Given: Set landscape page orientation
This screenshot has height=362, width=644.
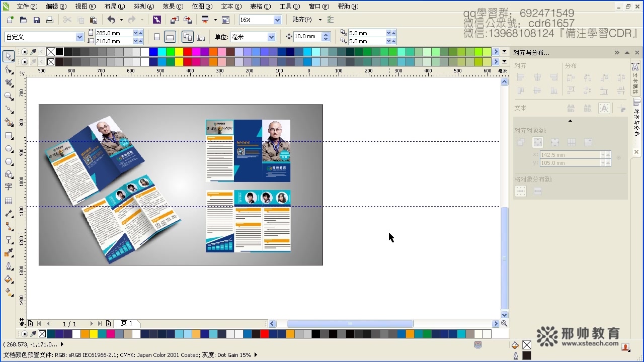Looking at the screenshot, I should pos(170,37).
